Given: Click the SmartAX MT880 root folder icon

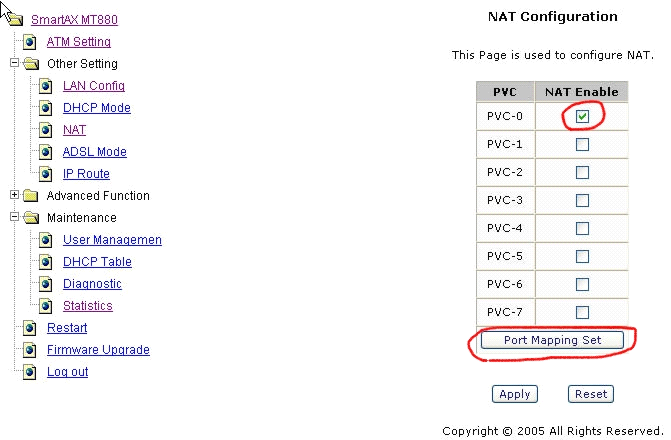Looking at the screenshot, I should pos(15,19).
